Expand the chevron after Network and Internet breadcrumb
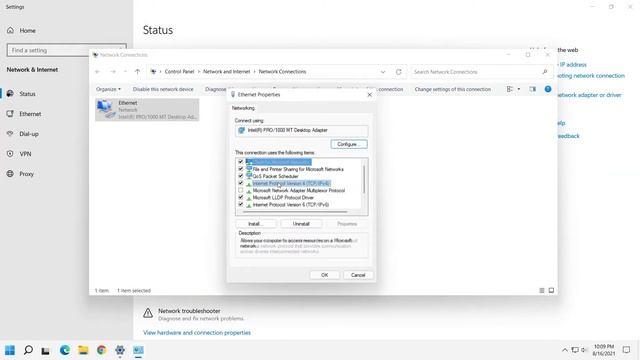Screen dimensions: 640x360 click(x=254, y=72)
